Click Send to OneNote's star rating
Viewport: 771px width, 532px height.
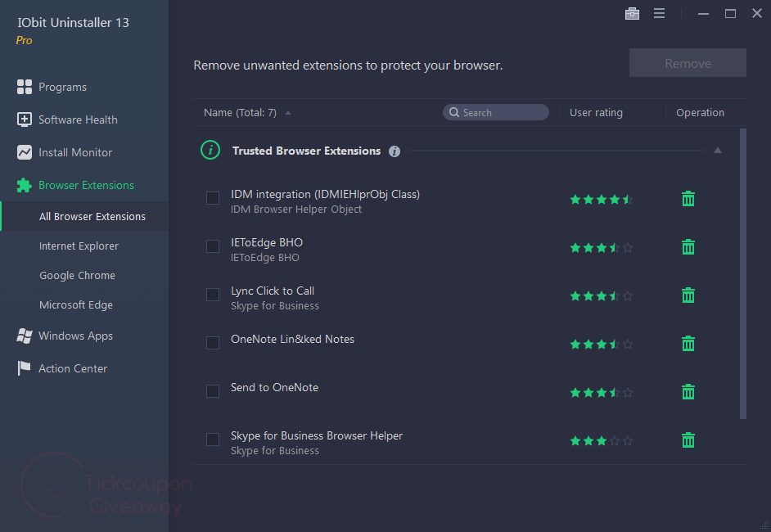[601, 392]
